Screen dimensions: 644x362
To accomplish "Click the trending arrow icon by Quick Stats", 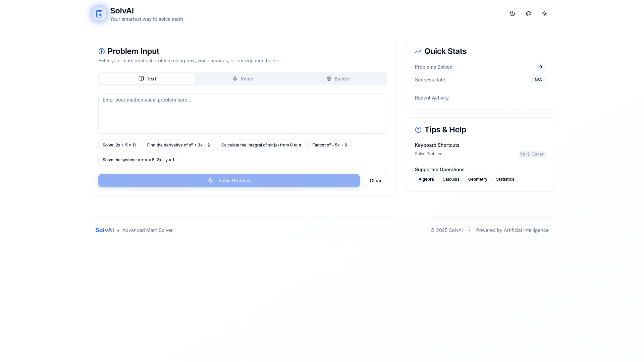I will (x=418, y=51).
